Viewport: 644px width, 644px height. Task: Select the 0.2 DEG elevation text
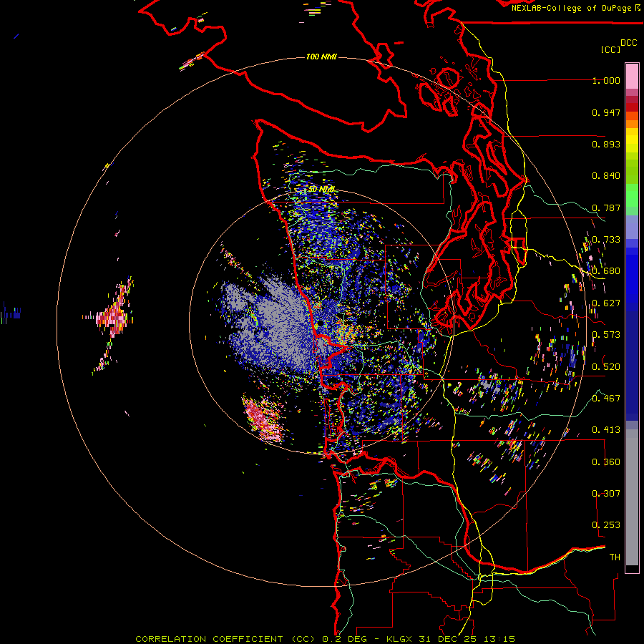tap(345, 639)
